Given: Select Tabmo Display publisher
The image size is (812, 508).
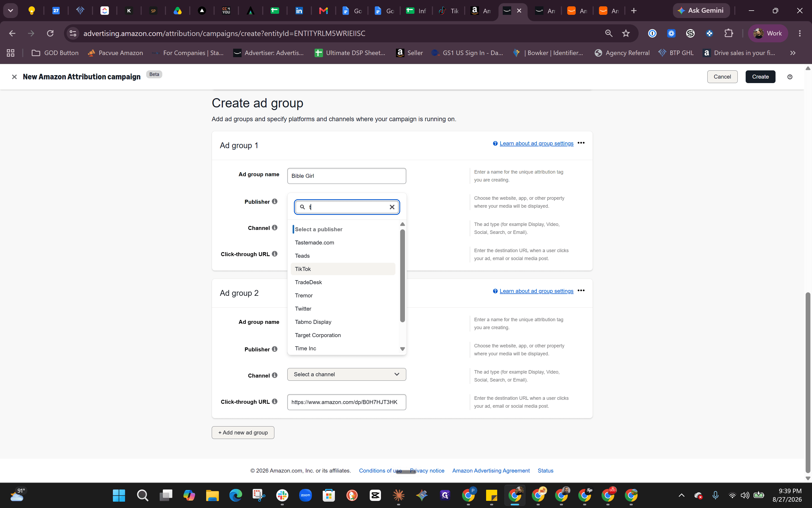Looking at the screenshot, I should pyautogui.click(x=343, y=322).
